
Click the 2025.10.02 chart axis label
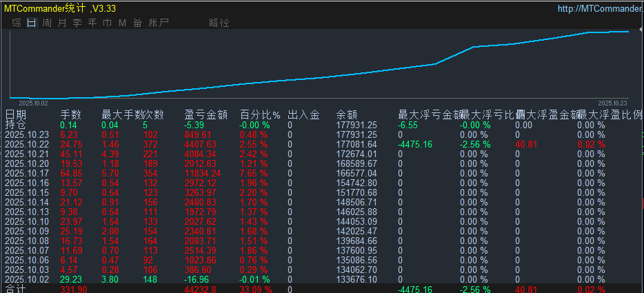coord(33,103)
